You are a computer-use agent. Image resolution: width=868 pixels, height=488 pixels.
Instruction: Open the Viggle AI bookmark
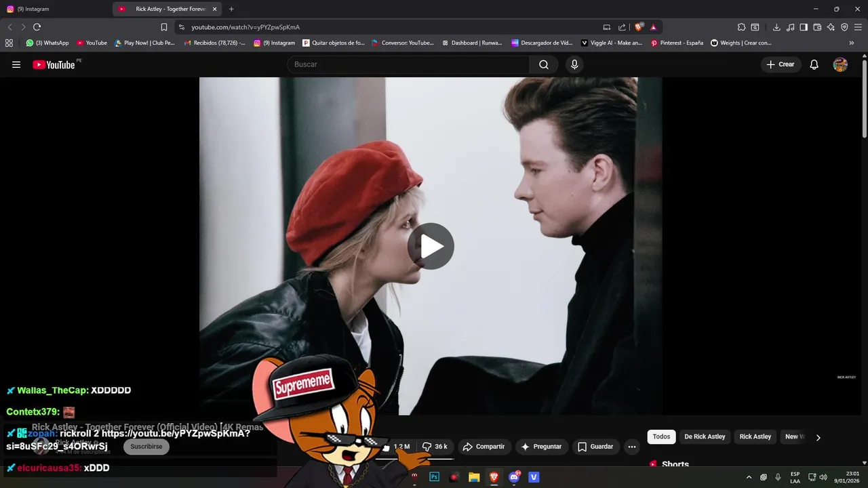(611, 43)
